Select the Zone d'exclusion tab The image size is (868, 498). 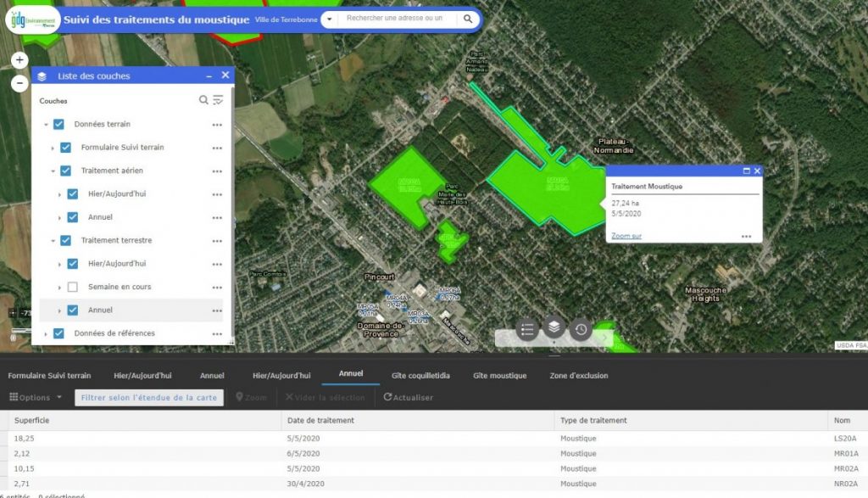click(x=578, y=375)
